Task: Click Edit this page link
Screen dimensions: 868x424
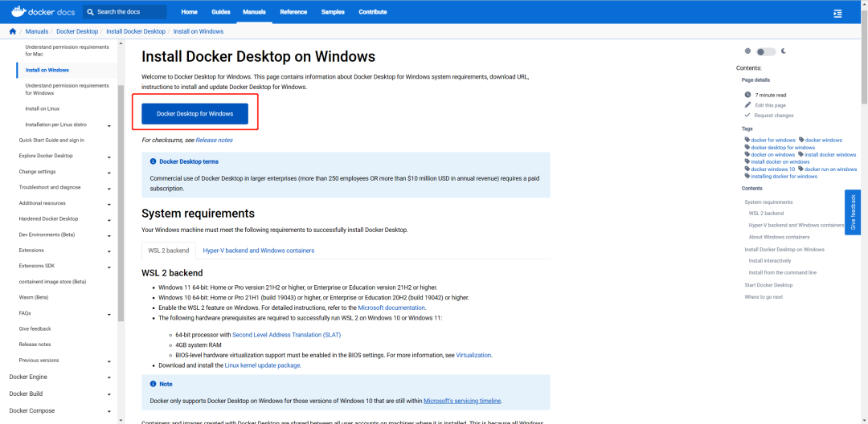Action: [x=770, y=105]
